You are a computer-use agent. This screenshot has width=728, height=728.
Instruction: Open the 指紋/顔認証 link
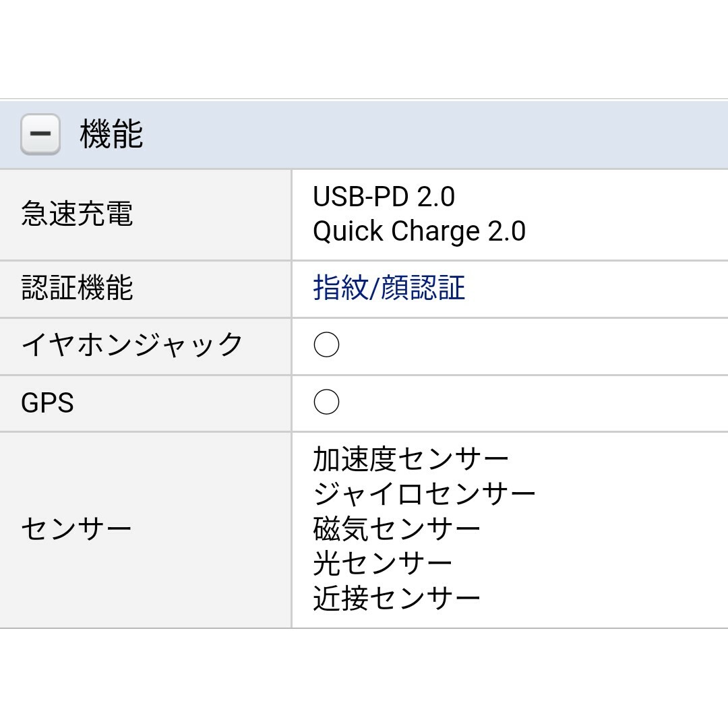pos(389,288)
